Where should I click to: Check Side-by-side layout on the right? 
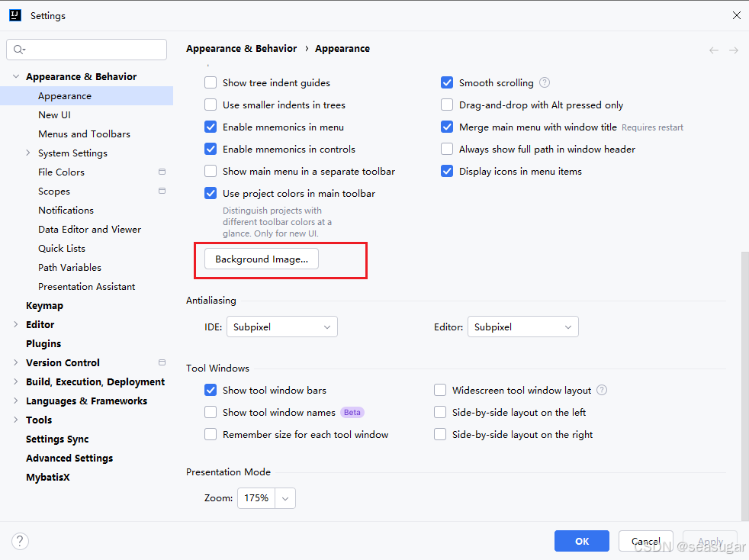440,434
